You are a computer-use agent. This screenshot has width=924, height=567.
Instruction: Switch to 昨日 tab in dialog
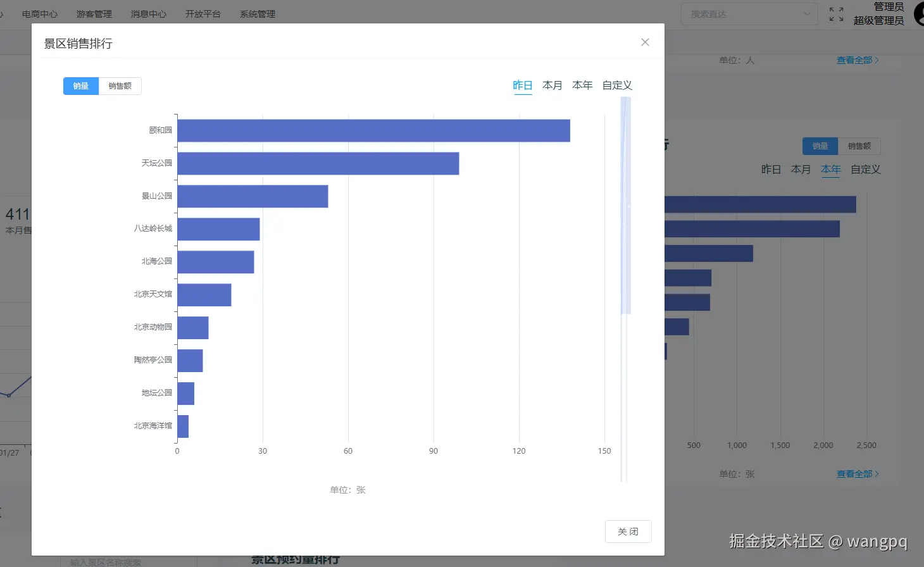[x=523, y=85]
